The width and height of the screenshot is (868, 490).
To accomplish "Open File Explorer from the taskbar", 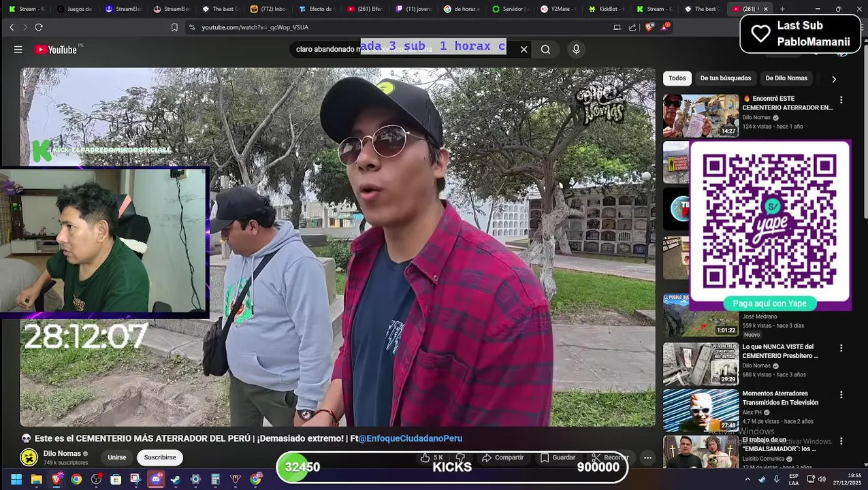I will (36, 480).
